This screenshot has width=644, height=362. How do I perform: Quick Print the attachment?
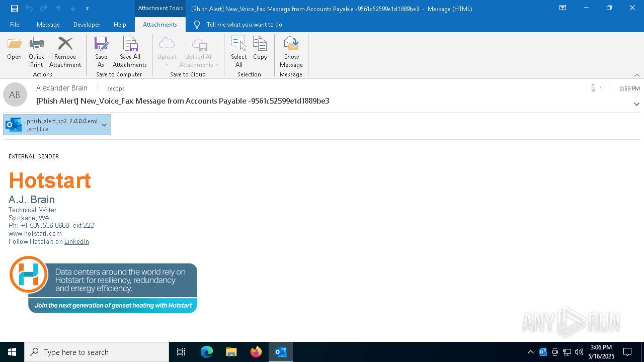(x=36, y=52)
